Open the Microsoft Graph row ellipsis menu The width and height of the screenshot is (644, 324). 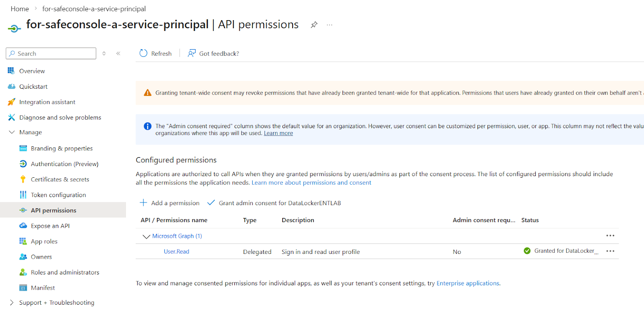tap(610, 236)
